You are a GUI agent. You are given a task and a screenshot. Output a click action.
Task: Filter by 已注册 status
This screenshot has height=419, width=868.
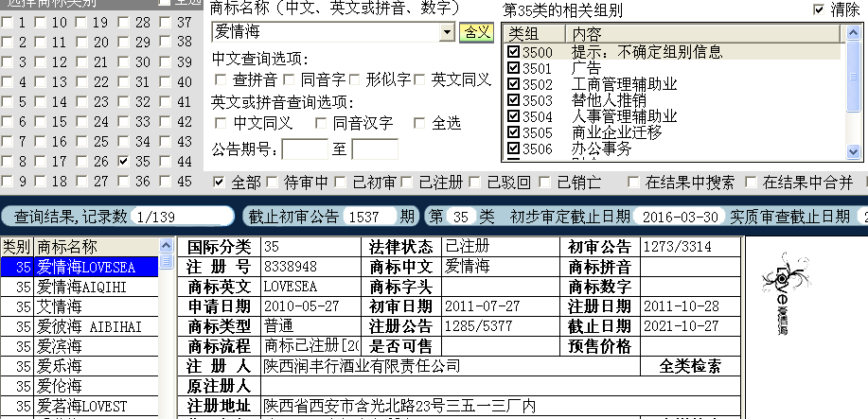coord(407,182)
